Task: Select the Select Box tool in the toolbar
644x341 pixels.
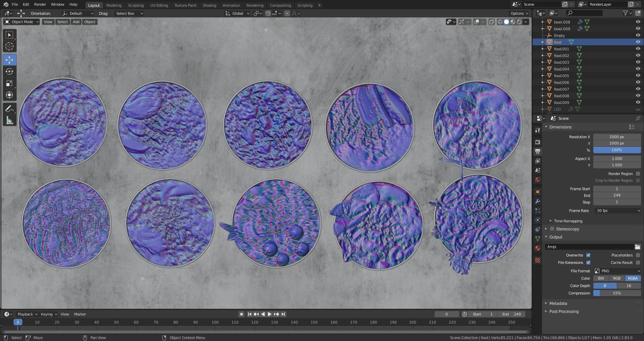Action: (x=9, y=35)
